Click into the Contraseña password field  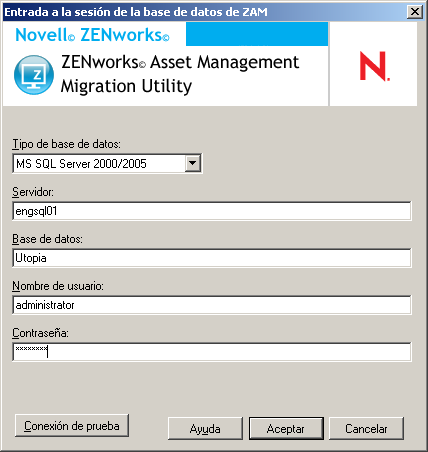coord(212,352)
